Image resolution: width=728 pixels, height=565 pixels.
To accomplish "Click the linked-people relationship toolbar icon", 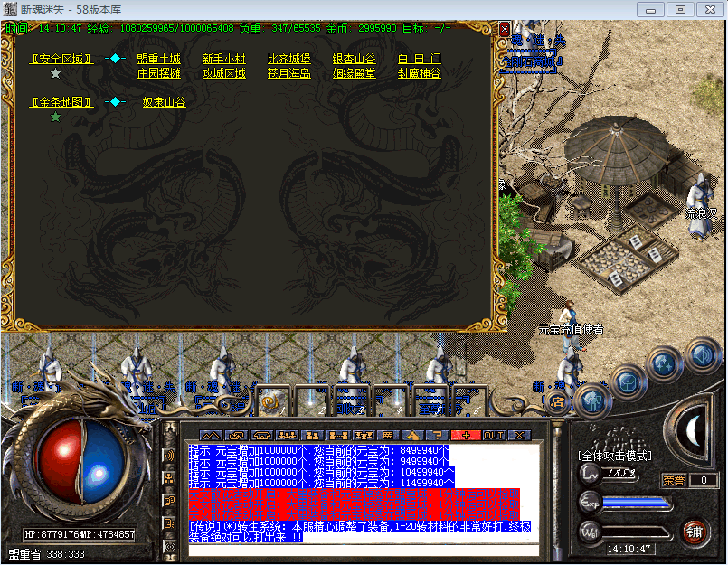I will click(338, 436).
